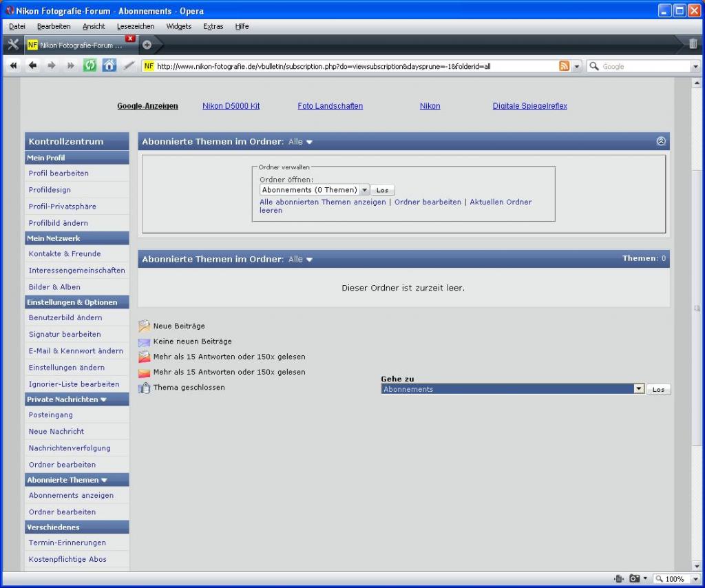Open Digitale Spiegelreflex ad link

pos(529,106)
